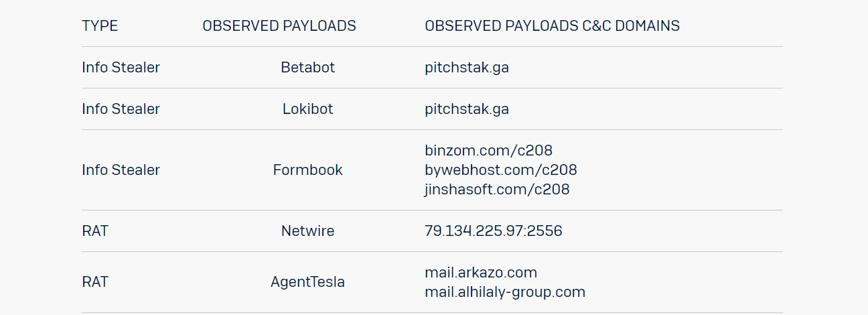The height and width of the screenshot is (315, 868).
Task: Click the bywebhost.com/c208 domain text
Action: click(x=500, y=170)
